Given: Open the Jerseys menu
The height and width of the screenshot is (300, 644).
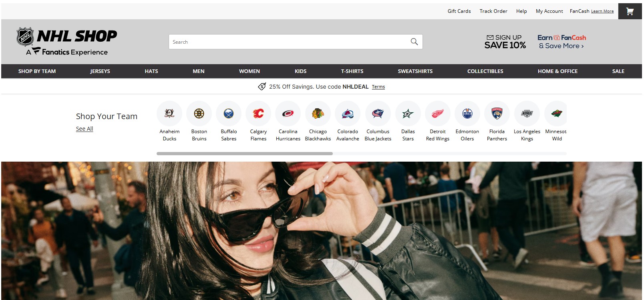Looking at the screenshot, I should 100,71.
